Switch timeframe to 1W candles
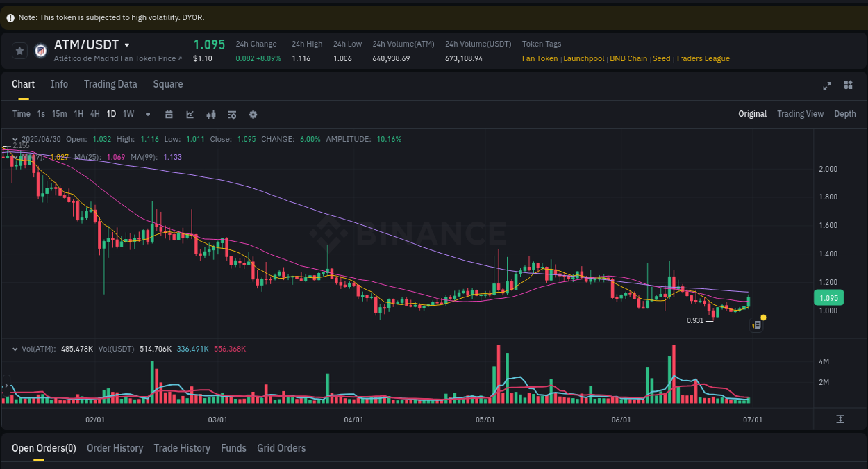This screenshot has width=868, height=469. 128,113
